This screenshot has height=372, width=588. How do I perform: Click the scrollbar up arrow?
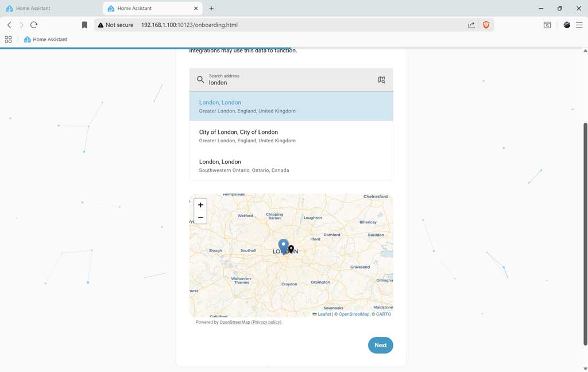pos(585,51)
